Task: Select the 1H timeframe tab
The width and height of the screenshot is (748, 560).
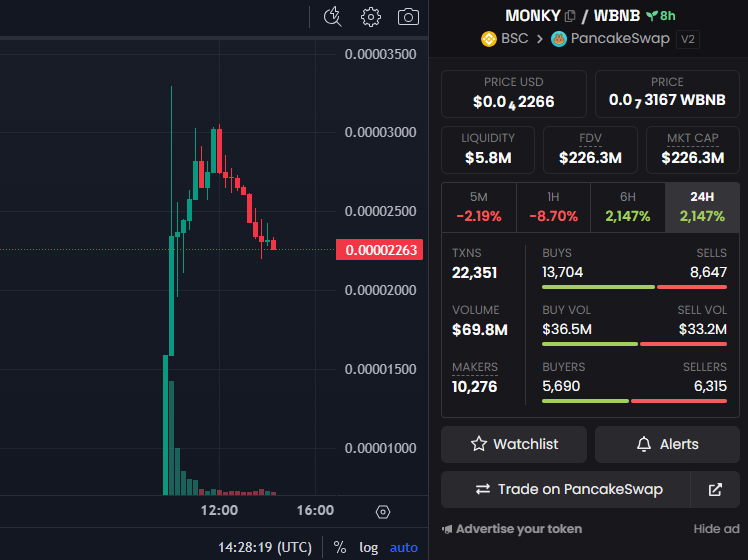Action: [553, 207]
